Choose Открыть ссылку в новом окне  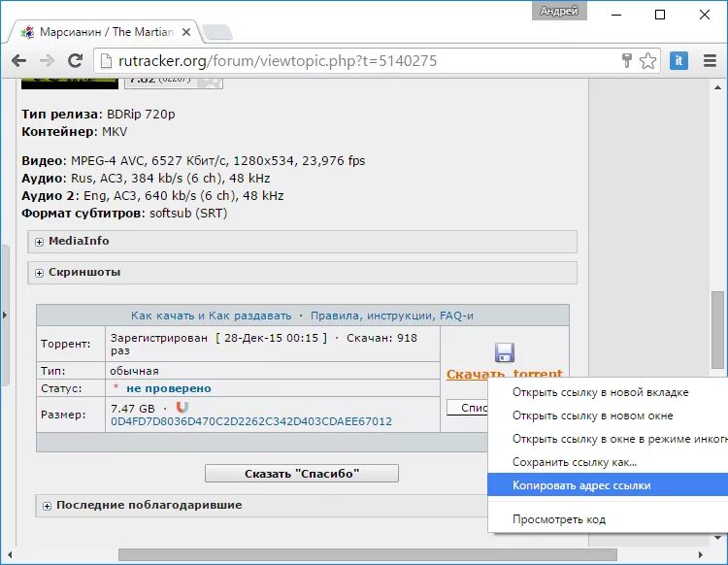pos(608,415)
